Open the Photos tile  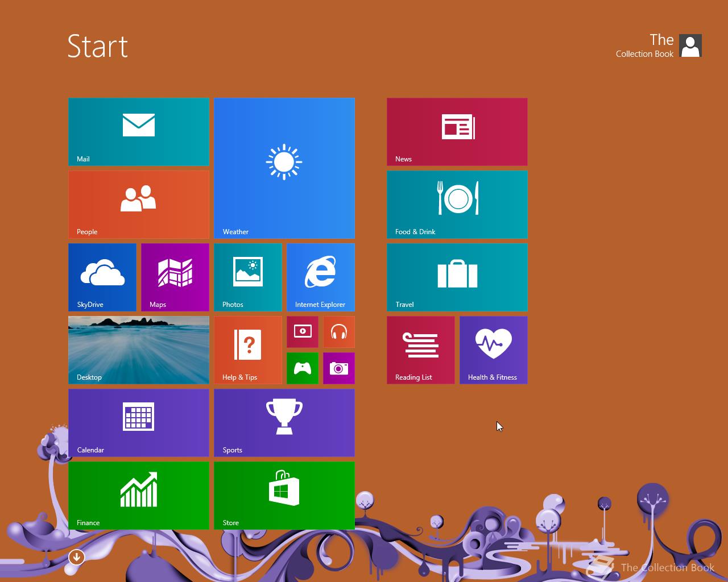(248, 277)
